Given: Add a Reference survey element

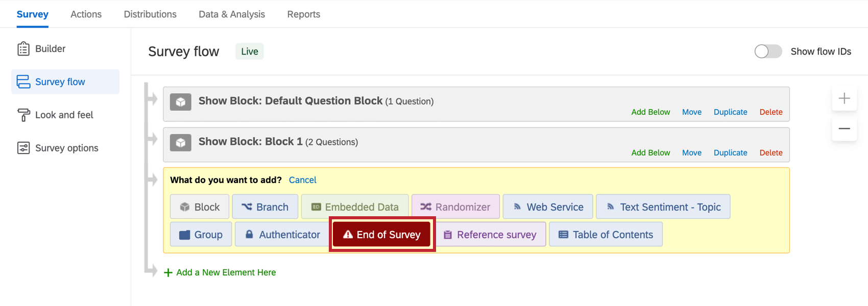Looking at the screenshot, I should 490,234.
